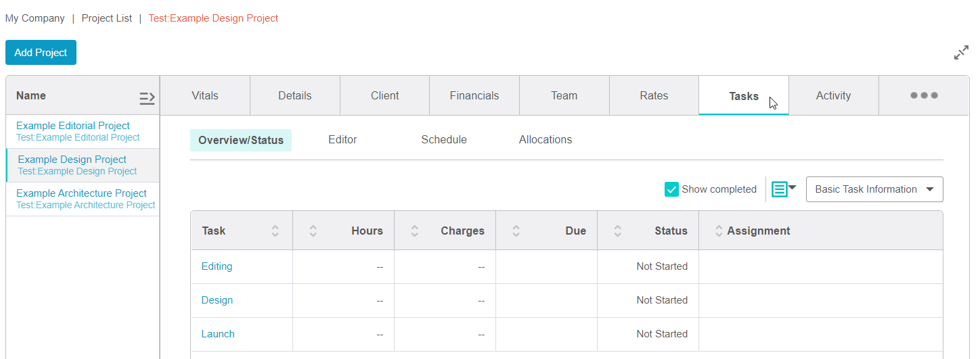Click the Add Project button
Image resolution: width=980 pixels, height=359 pixels.
click(41, 53)
